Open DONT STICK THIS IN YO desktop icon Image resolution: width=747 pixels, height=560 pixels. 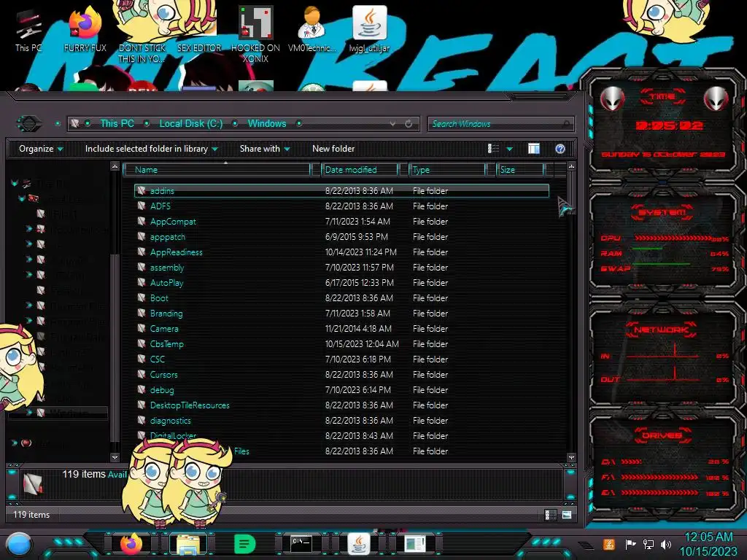tap(142, 52)
